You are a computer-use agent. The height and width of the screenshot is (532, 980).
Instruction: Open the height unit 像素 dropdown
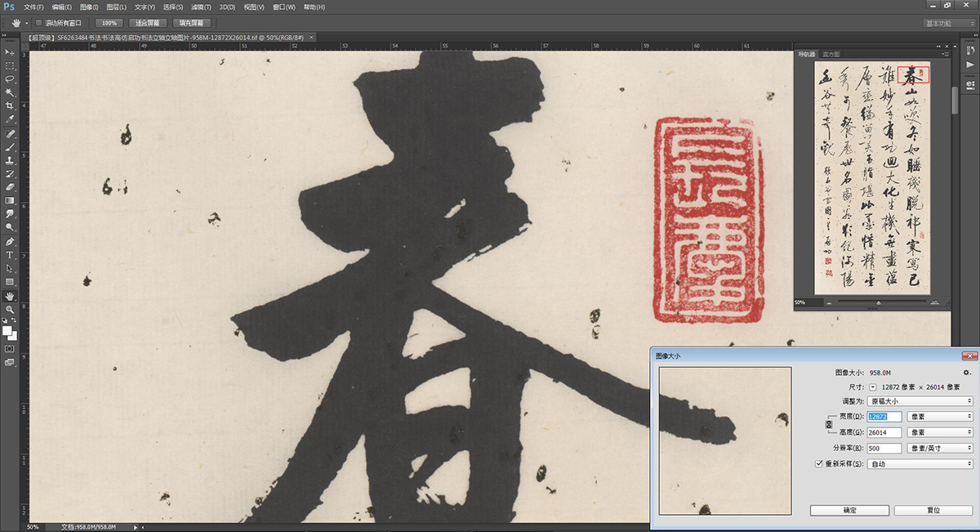(x=940, y=432)
